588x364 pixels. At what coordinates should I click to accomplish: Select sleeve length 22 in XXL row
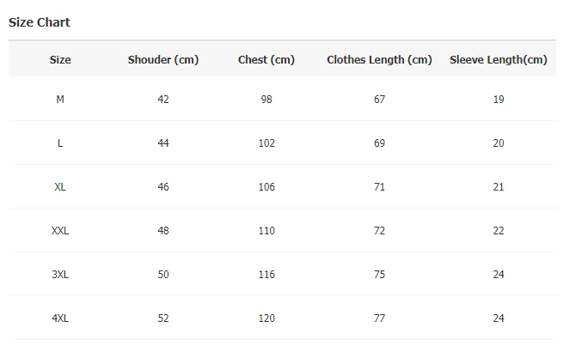(x=499, y=231)
